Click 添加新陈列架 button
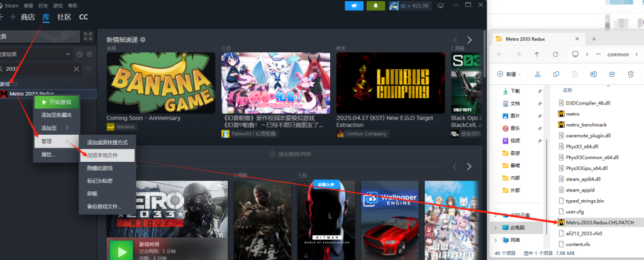Viewport: 644px width, 260px height. pyautogui.click(x=290, y=154)
